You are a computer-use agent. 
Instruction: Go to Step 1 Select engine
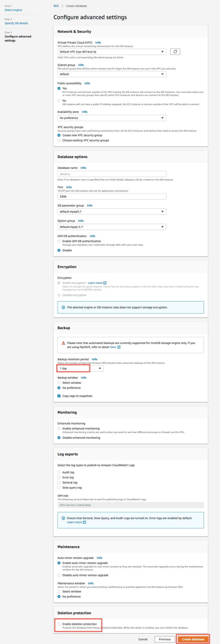click(x=13, y=10)
